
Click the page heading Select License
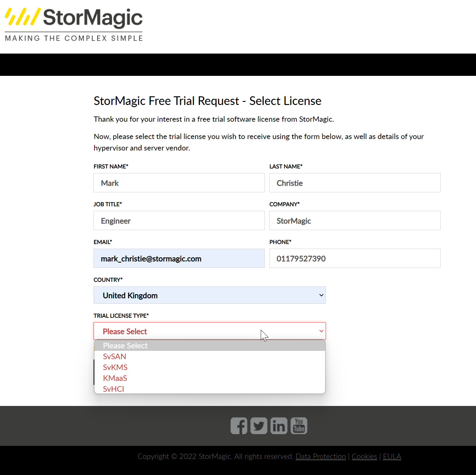(207, 101)
